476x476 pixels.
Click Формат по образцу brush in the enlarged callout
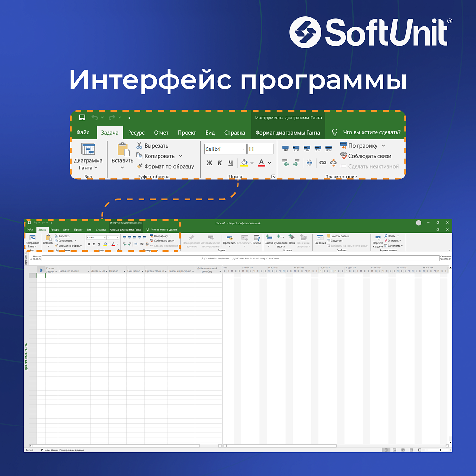pos(139,166)
